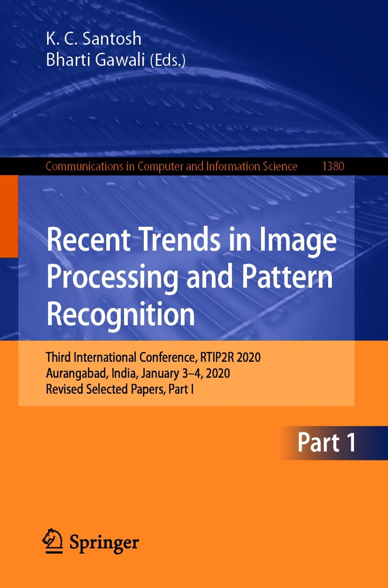The image size is (388, 588).
Task: Click Third International Conference subtitle line
Action: click(x=121, y=357)
